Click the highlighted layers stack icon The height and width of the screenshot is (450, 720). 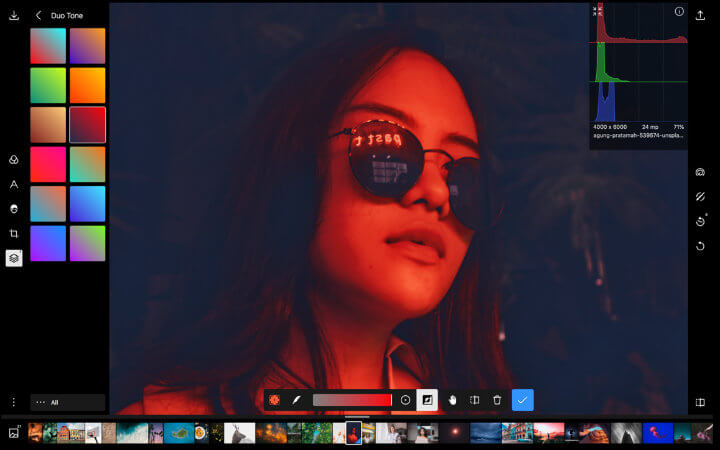pos(14,258)
